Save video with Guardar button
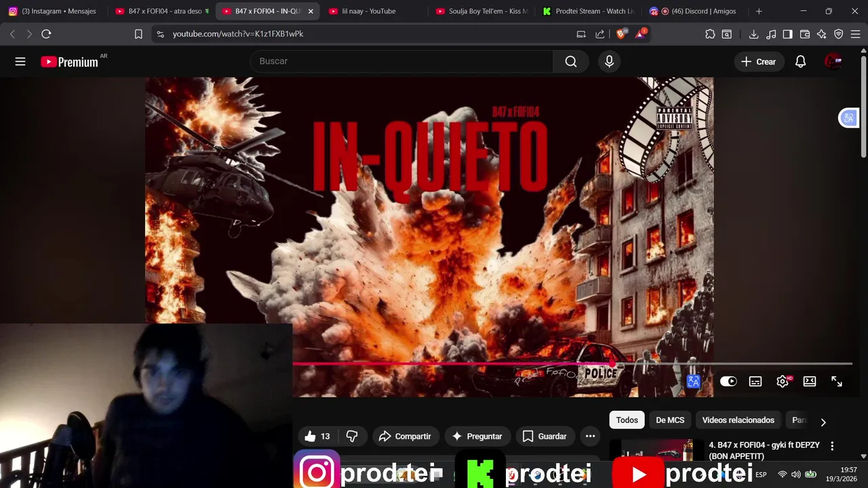The image size is (868, 488). [545, 436]
